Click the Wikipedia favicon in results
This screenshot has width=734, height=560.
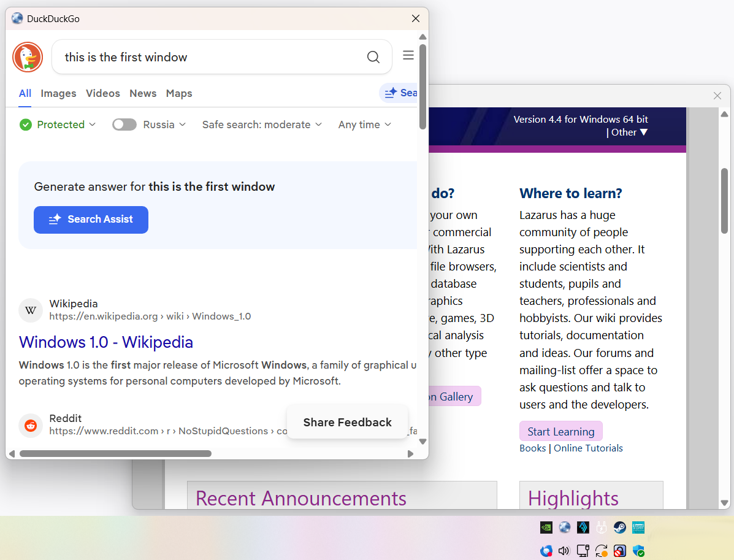point(31,310)
